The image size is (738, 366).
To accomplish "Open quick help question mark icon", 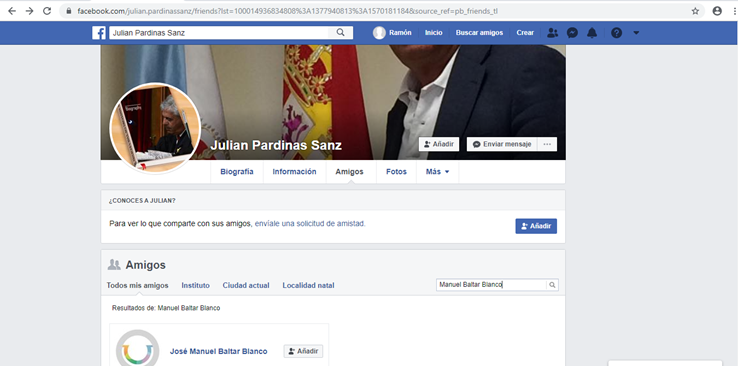I will (x=616, y=33).
